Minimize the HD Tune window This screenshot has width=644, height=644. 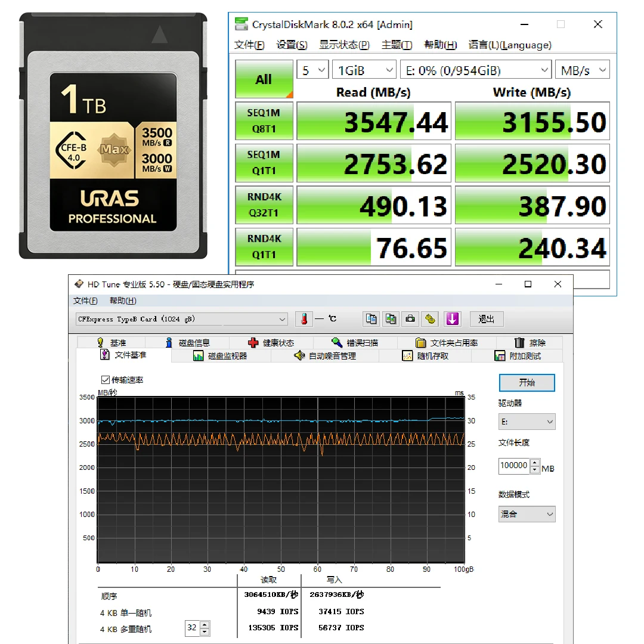coord(499,284)
